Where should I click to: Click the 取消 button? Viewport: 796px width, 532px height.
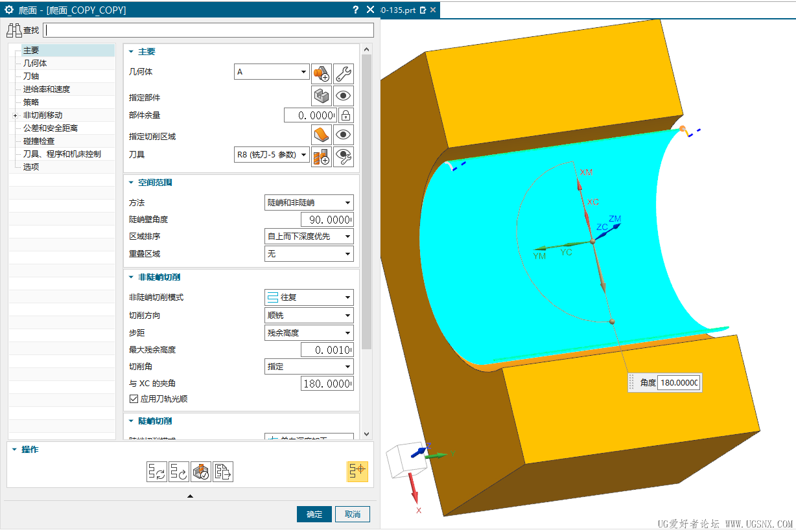pyautogui.click(x=353, y=514)
